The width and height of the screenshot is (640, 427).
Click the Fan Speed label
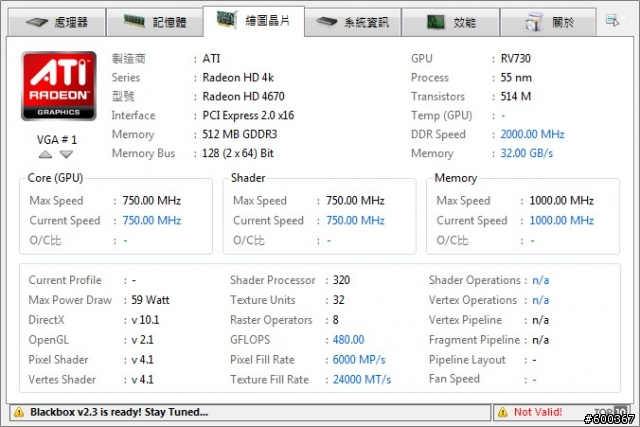coord(454,379)
